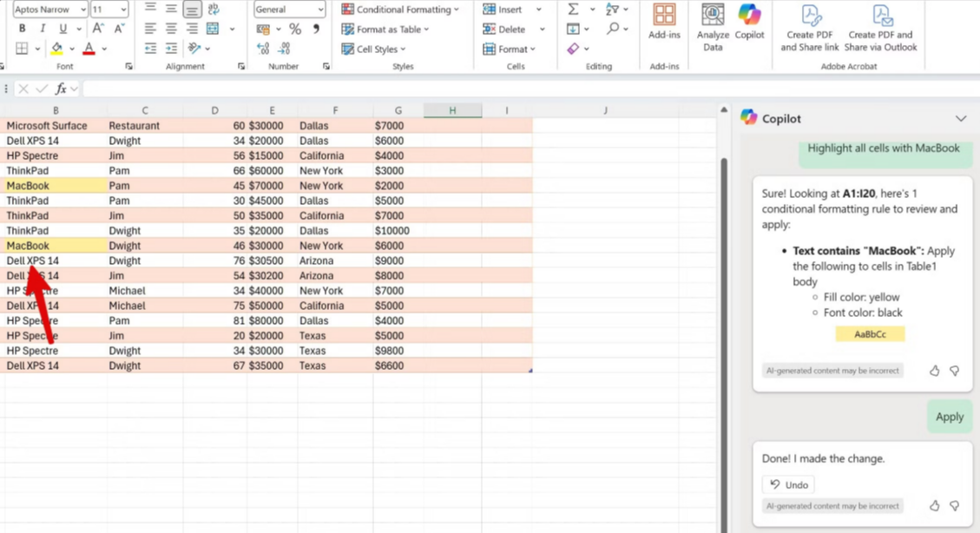Click the Orientation text rotation icon
980x533 pixels.
(194, 48)
